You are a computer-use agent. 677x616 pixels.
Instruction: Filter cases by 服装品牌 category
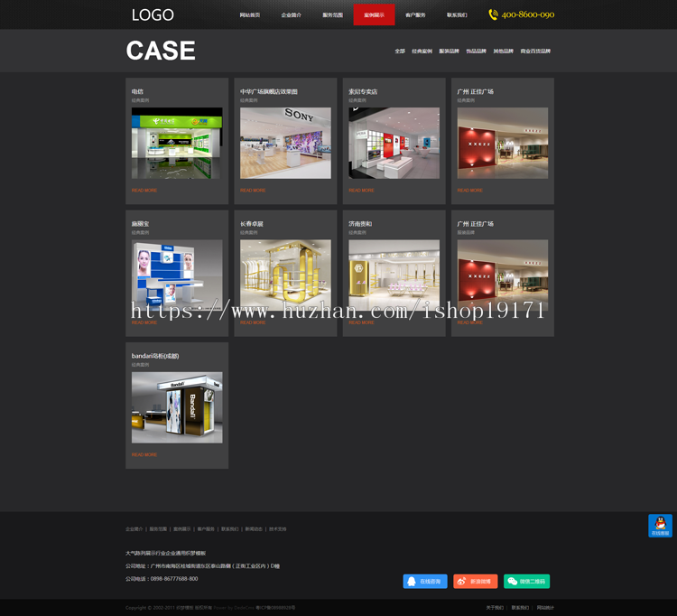449,51
